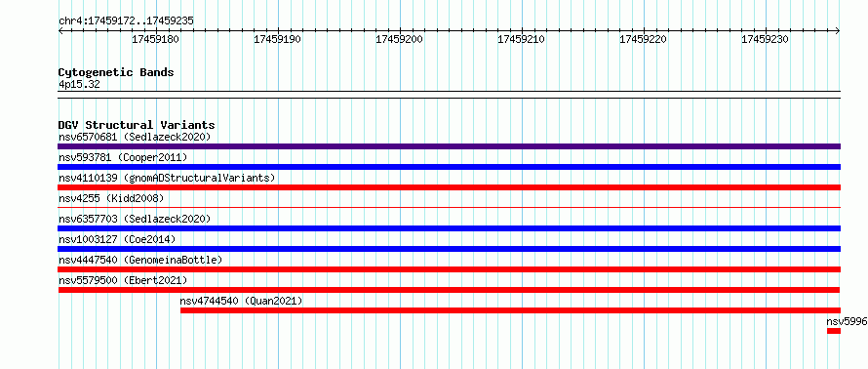Select the red nsv4447540 variant bar
868x369 pixels.
(x=449, y=269)
